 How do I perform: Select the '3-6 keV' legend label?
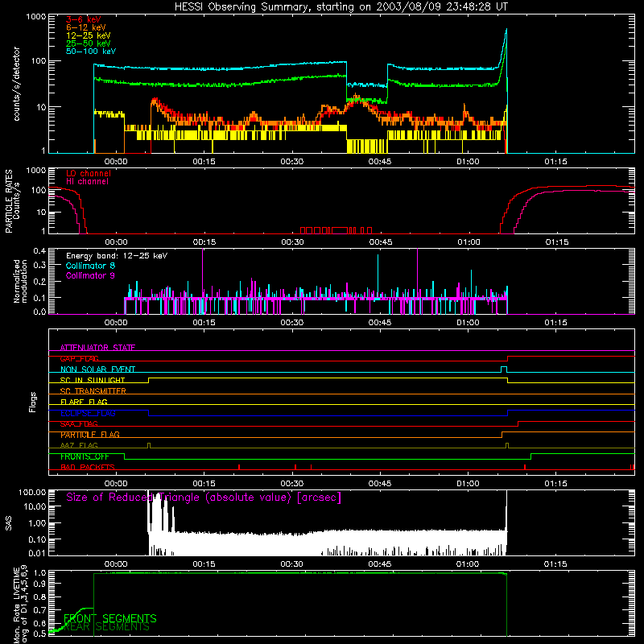point(84,19)
